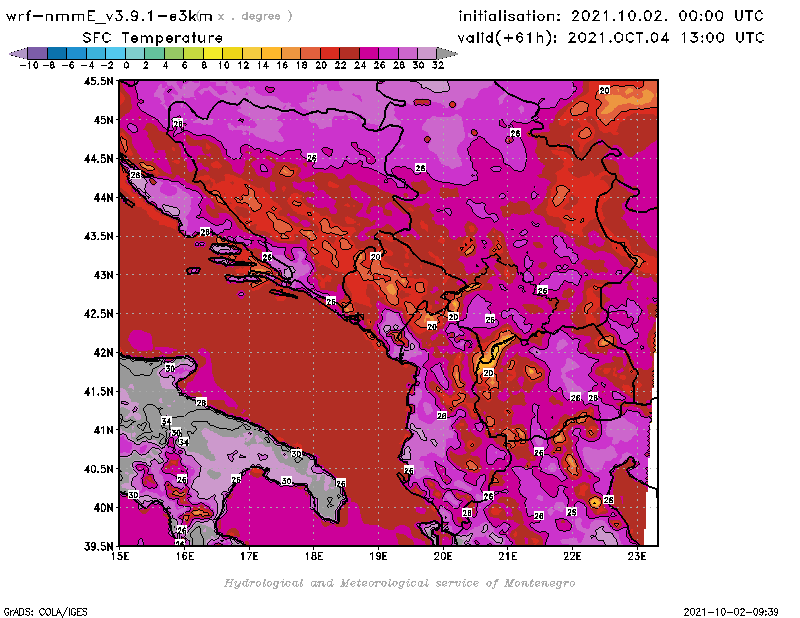Screen dimensions: 800x618
Task: Click the 39.5N latitude axis label
Action: click(x=99, y=547)
